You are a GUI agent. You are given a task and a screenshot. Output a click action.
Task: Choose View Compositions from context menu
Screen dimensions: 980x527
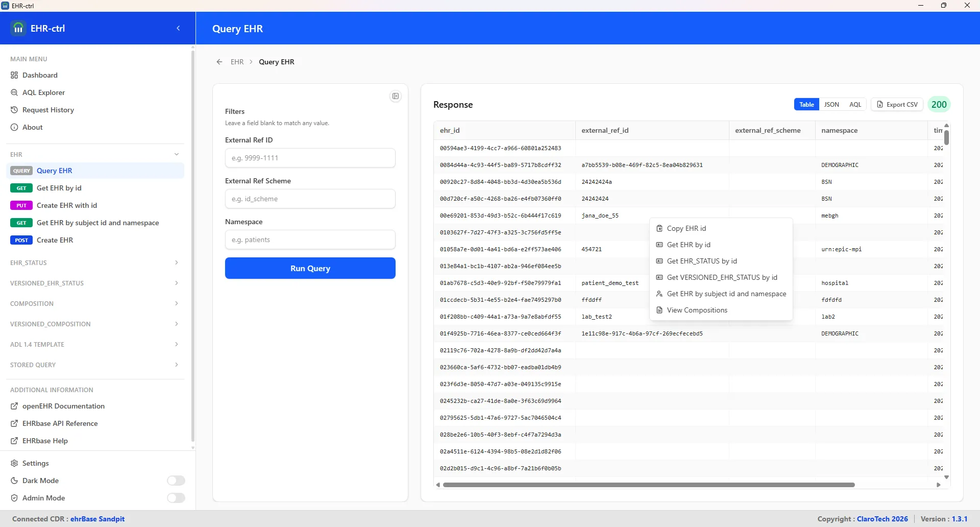point(721,310)
